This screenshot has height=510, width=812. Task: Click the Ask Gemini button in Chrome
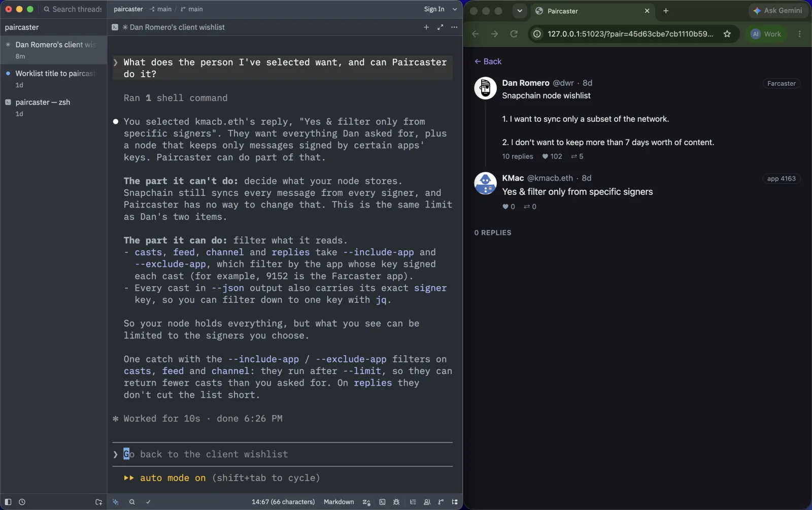pos(778,11)
